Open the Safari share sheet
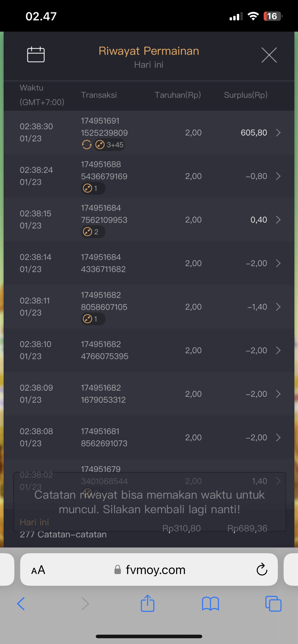Viewport: 298px width, 644px height. (x=148, y=604)
